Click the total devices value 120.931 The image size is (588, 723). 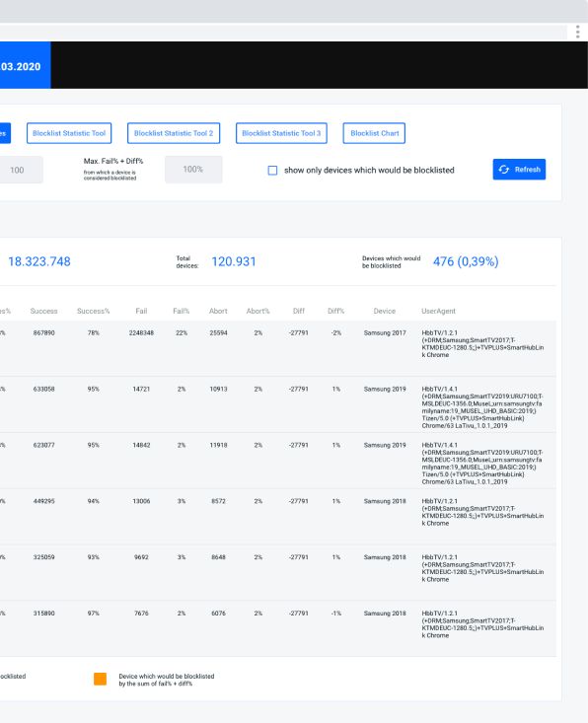[x=234, y=261]
